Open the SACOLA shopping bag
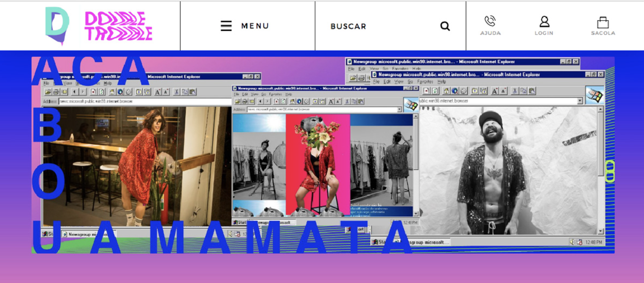Screen dimensions: 644x283 [603, 26]
